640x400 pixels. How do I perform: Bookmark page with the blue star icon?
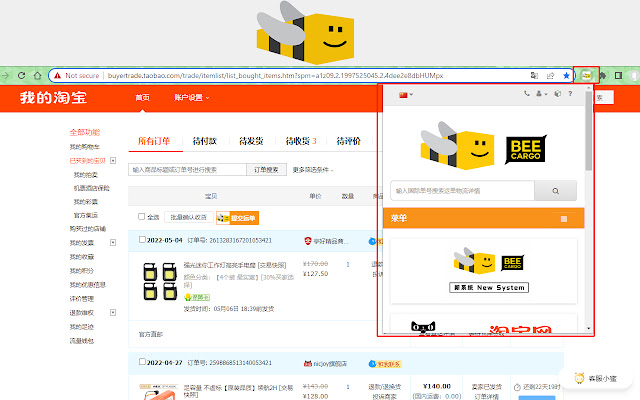566,76
